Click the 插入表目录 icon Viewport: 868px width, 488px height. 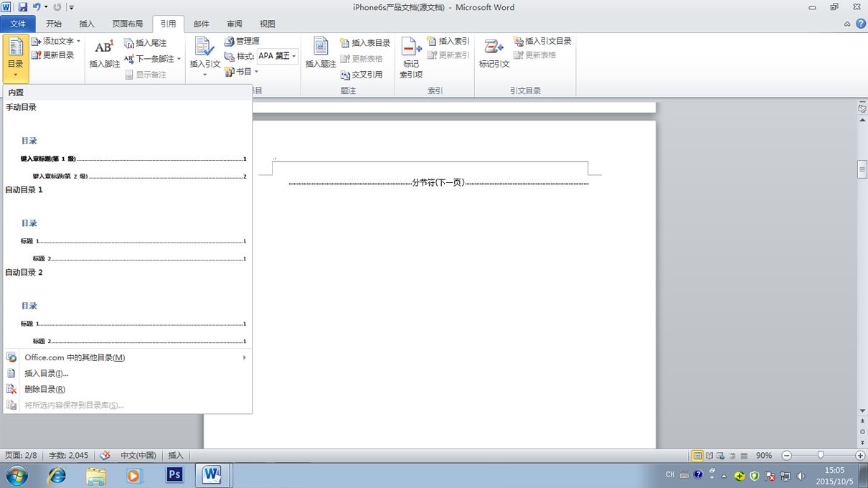click(345, 43)
